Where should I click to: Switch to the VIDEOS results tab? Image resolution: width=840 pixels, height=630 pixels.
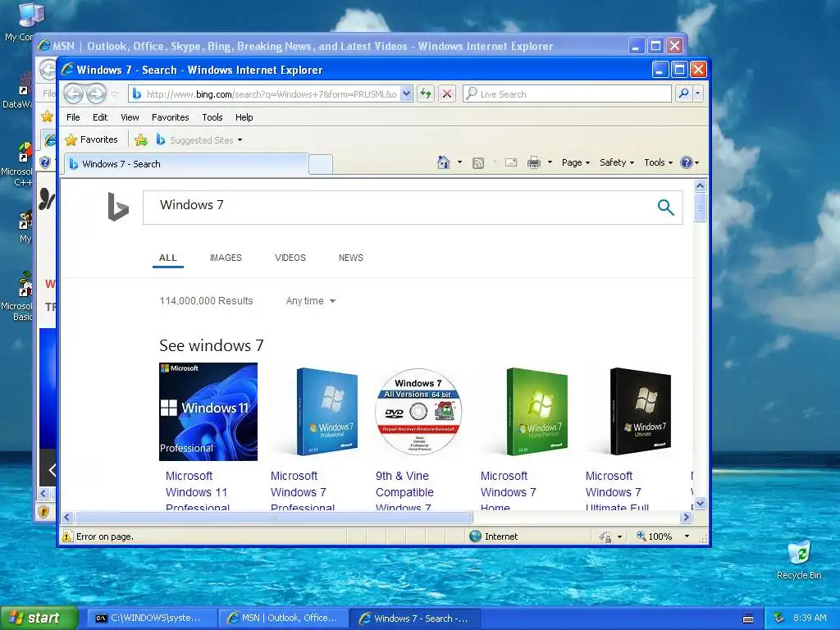click(x=290, y=258)
